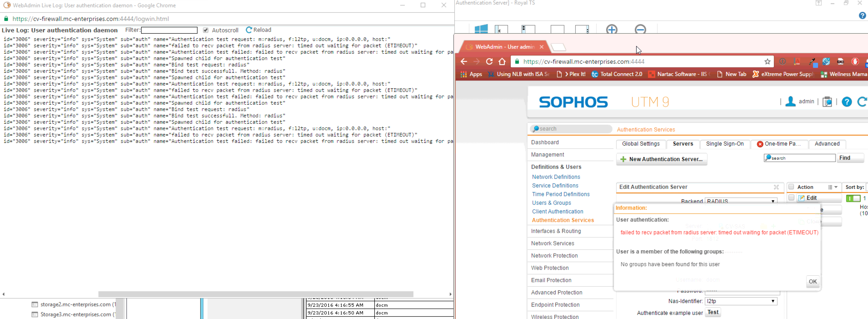Click Reload icon in Live Log window
This screenshot has width=868, height=319.
(249, 30)
